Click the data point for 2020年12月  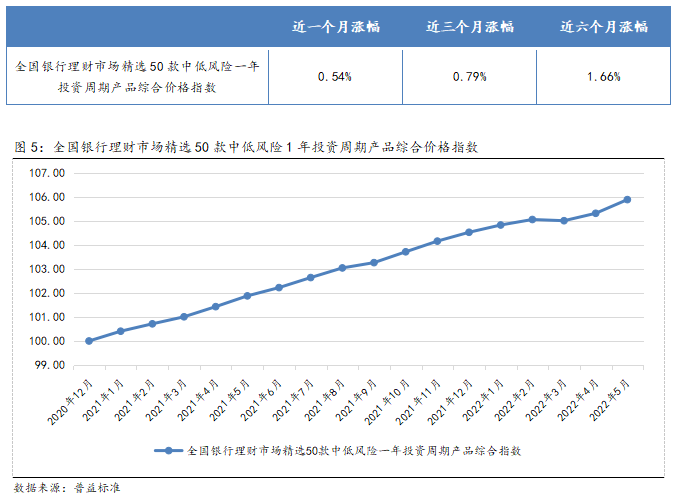[x=89, y=341]
